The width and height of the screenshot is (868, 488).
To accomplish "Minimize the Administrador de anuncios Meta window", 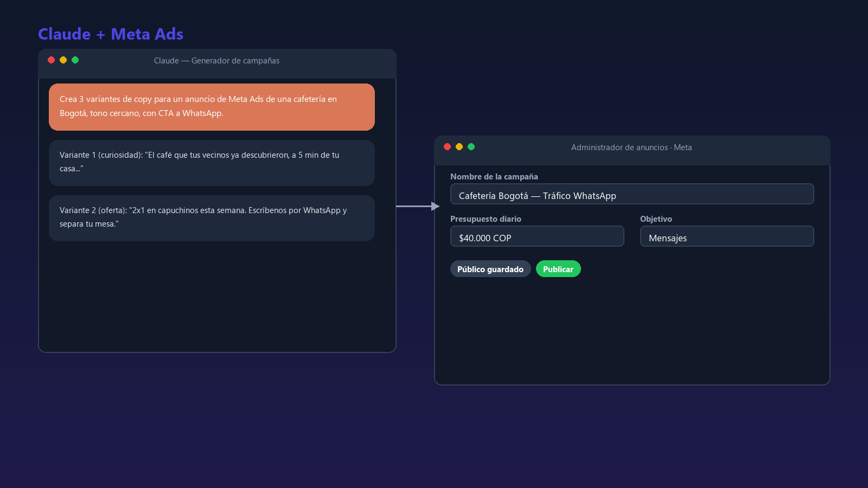I will click(x=459, y=147).
